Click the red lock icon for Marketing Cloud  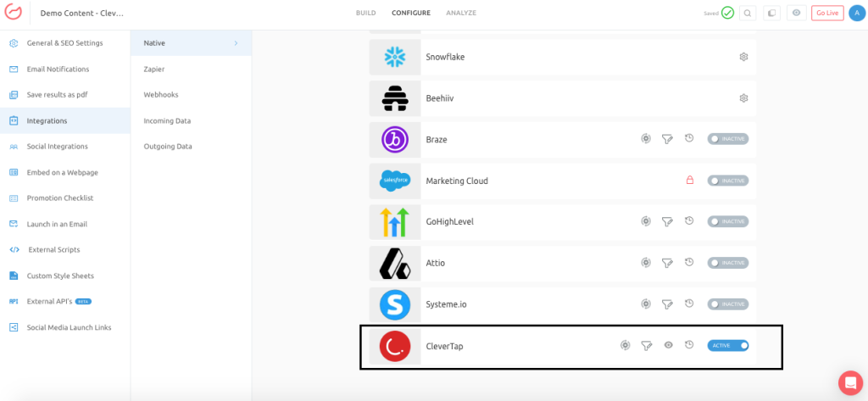[690, 180]
